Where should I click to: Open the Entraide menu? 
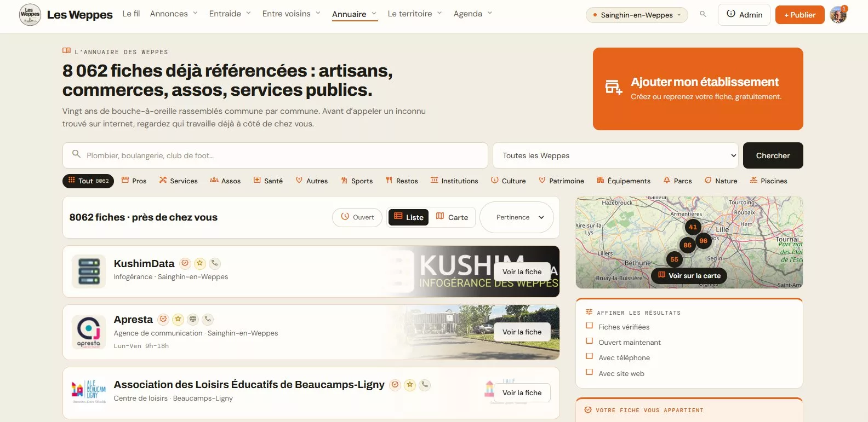click(x=230, y=14)
